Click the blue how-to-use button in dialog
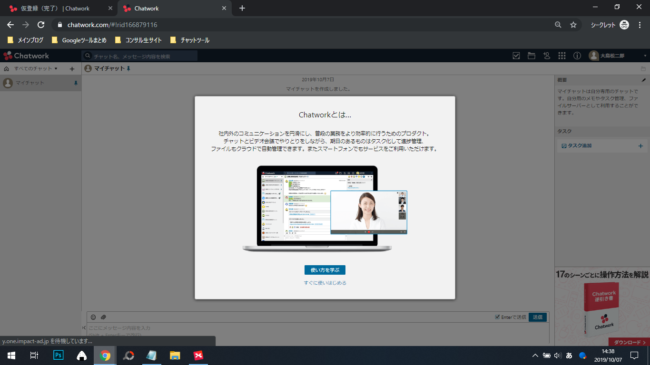Image resolution: width=650 pixels, height=365 pixels. (x=325, y=270)
